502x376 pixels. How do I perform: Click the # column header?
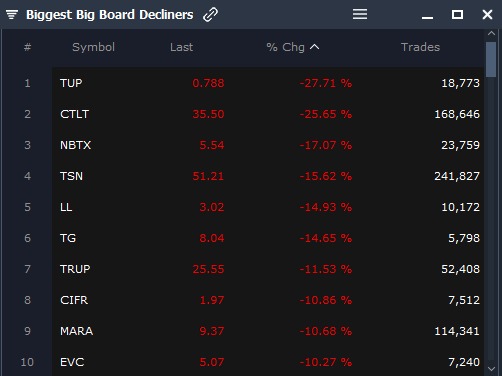coord(27,47)
